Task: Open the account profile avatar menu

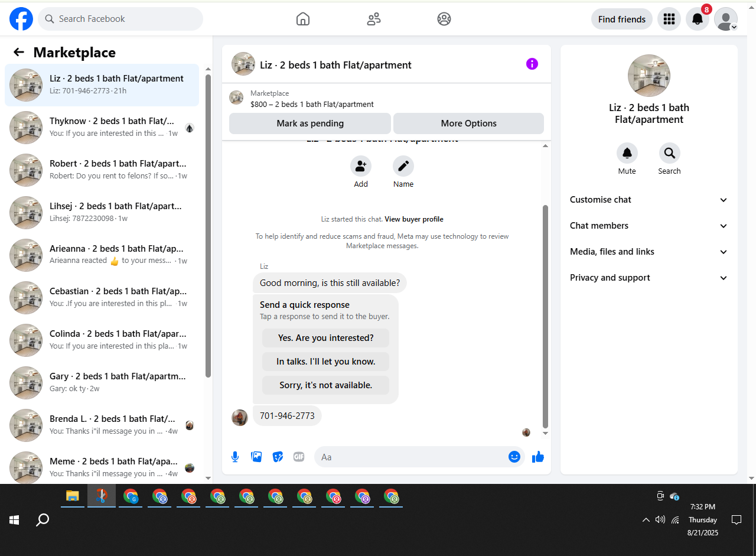Action: pyautogui.click(x=726, y=19)
